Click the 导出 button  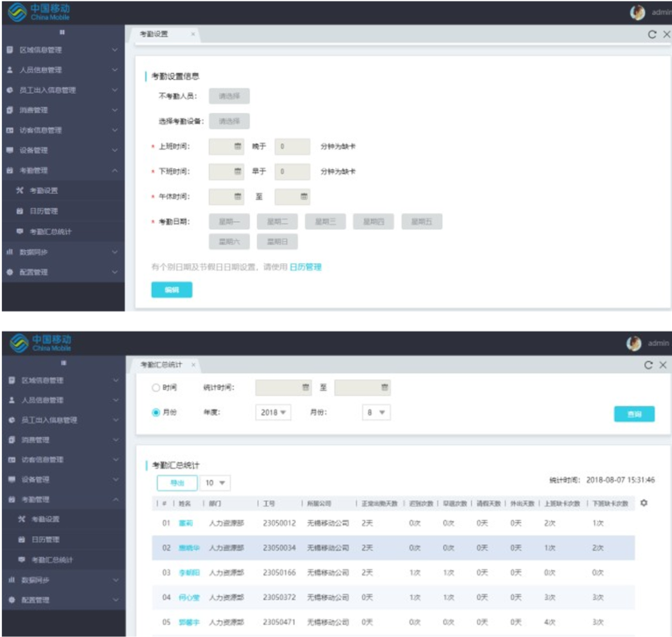177,483
